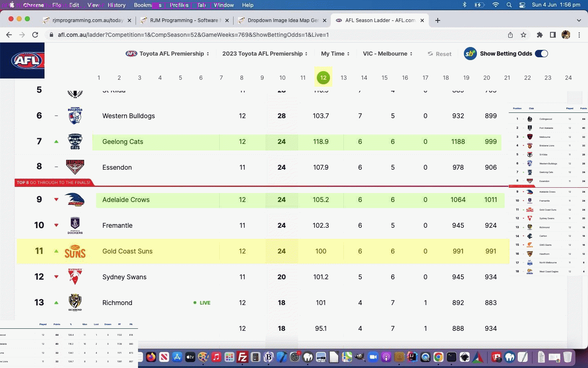Show all tabs with the Chrome tab search chevron

point(579,20)
